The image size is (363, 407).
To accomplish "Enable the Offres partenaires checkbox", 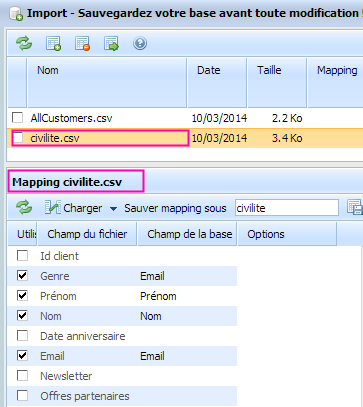I will click(22, 396).
